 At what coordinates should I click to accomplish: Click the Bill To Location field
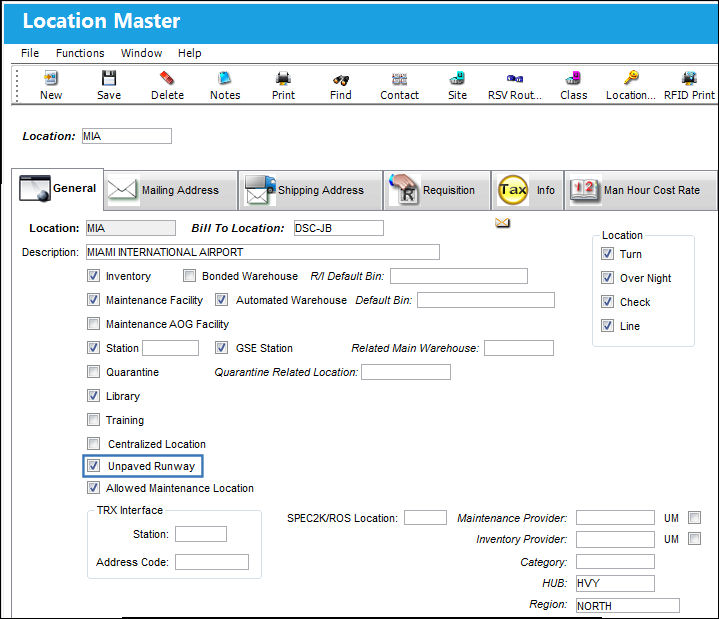338,228
